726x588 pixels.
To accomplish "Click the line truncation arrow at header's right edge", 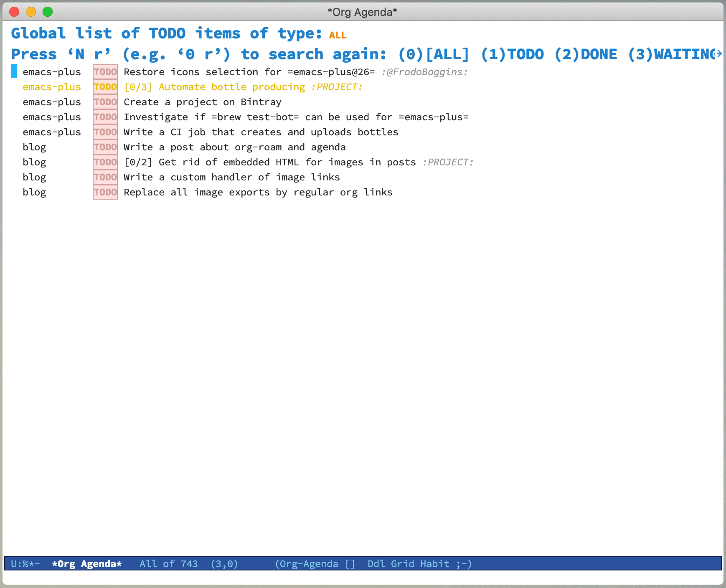I will coord(718,54).
